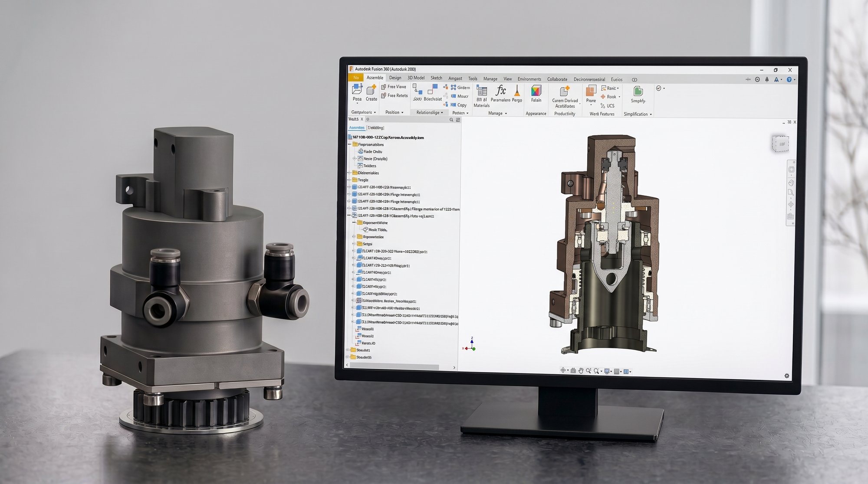Open the Ranc dropdown arrow

pyautogui.click(x=618, y=88)
